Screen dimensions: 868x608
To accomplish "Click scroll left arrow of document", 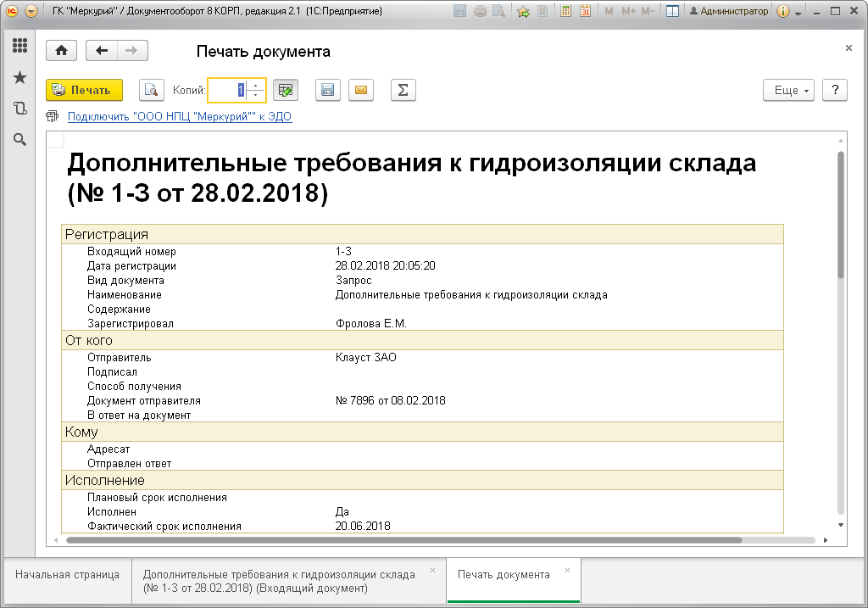I will pos(56,540).
